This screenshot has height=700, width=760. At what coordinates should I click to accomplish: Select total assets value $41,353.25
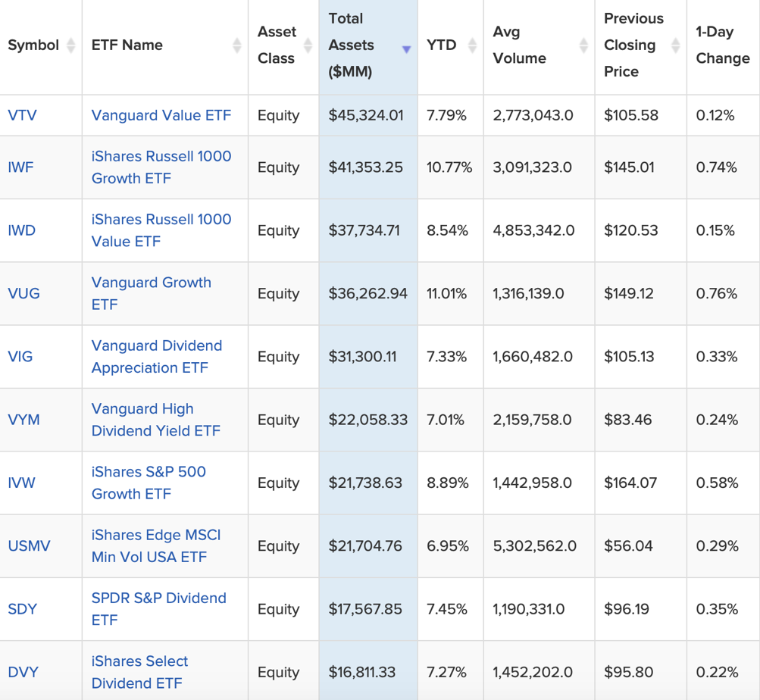tap(366, 167)
